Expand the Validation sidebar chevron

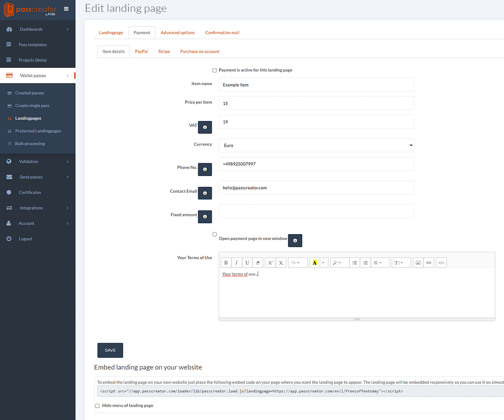point(67,161)
